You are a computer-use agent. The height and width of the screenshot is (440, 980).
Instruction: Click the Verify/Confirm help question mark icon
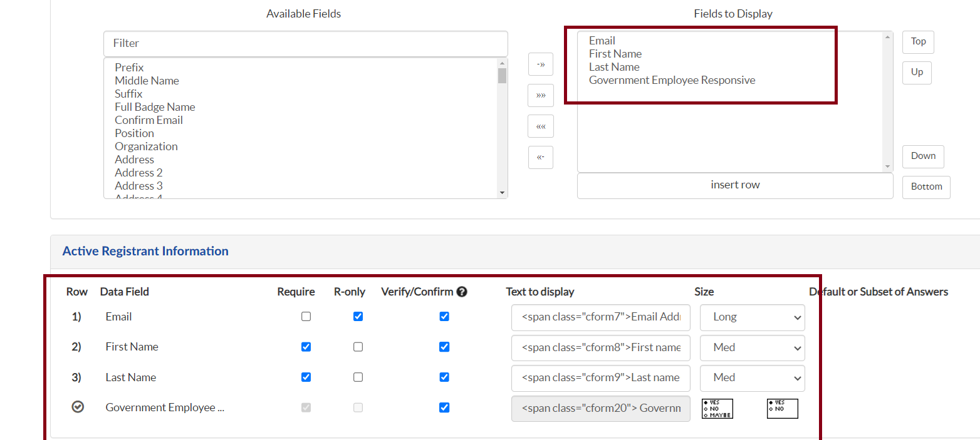click(x=462, y=292)
